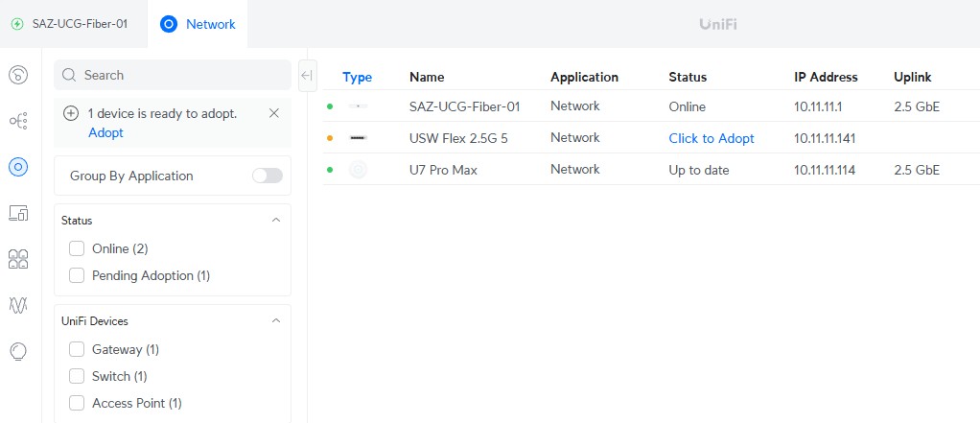This screenshot has height=423, width=980.
Task: Toggle Group By Application switch
Action: pos(267,176)
